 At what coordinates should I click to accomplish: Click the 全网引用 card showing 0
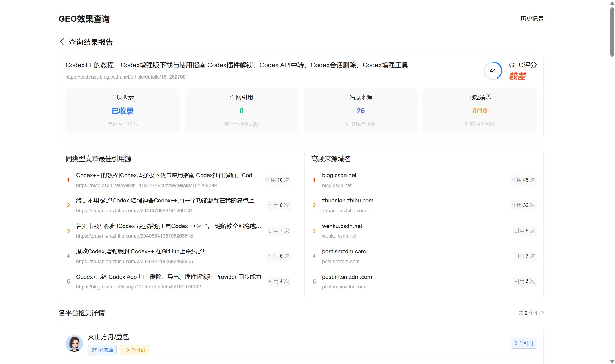click(x=241, y=110)
